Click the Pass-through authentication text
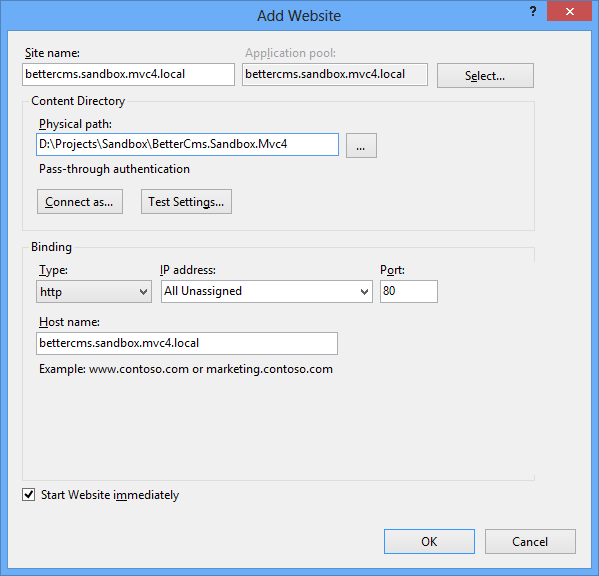 point(114,169)
